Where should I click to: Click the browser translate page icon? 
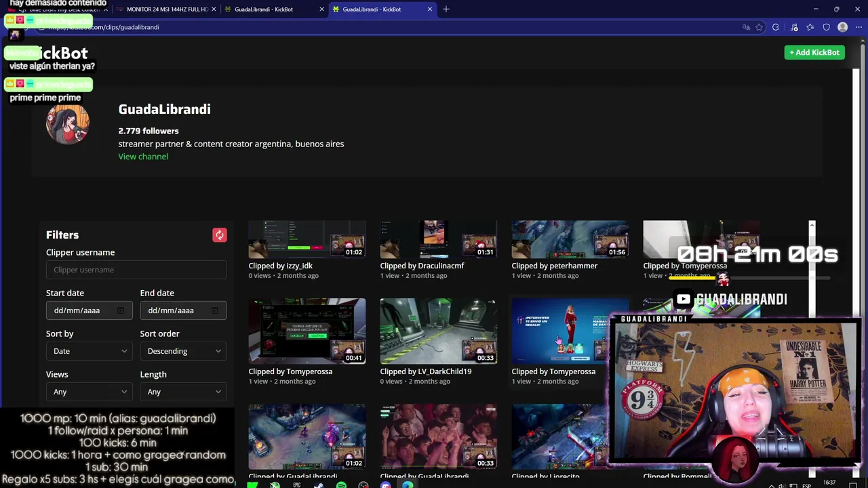click(x=746, y=27)
